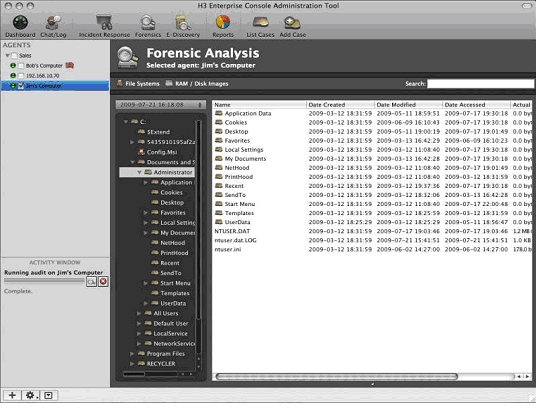Click Desktop folder icon in file list
536x418 pixels.
tap(219, 131)
